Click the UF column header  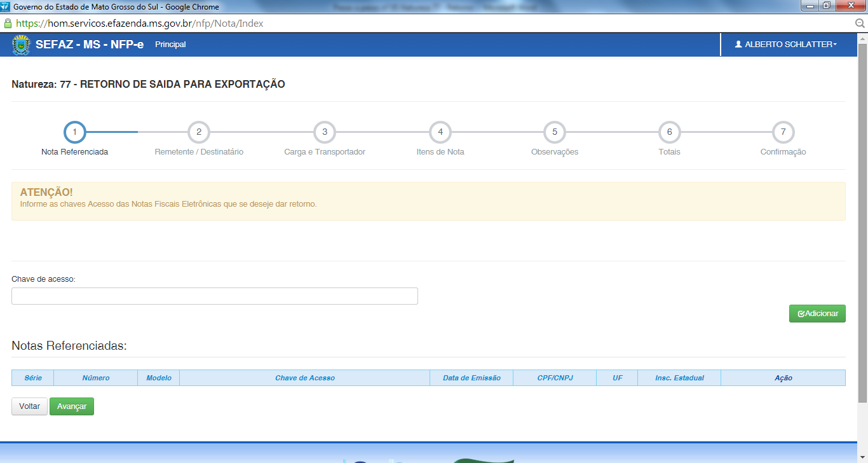tap(617, 378)
